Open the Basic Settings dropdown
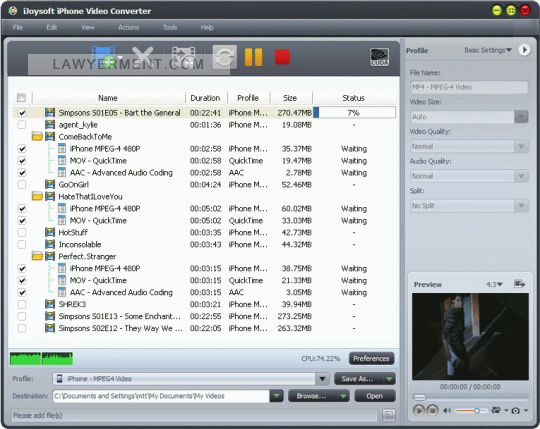 pyautogui.click(x=488, y=50)
